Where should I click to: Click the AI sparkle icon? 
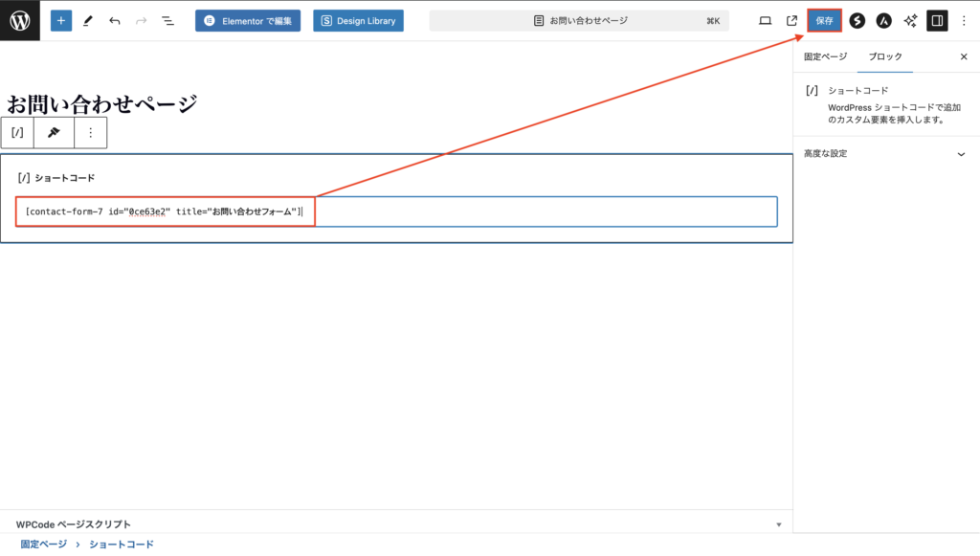tap(910, 20)
